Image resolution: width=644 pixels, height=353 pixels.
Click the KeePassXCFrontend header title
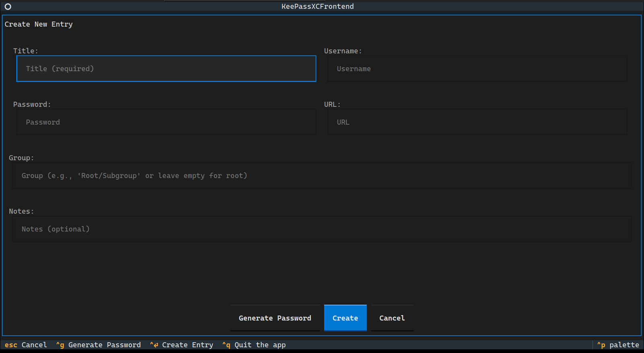tap(318, 6)
